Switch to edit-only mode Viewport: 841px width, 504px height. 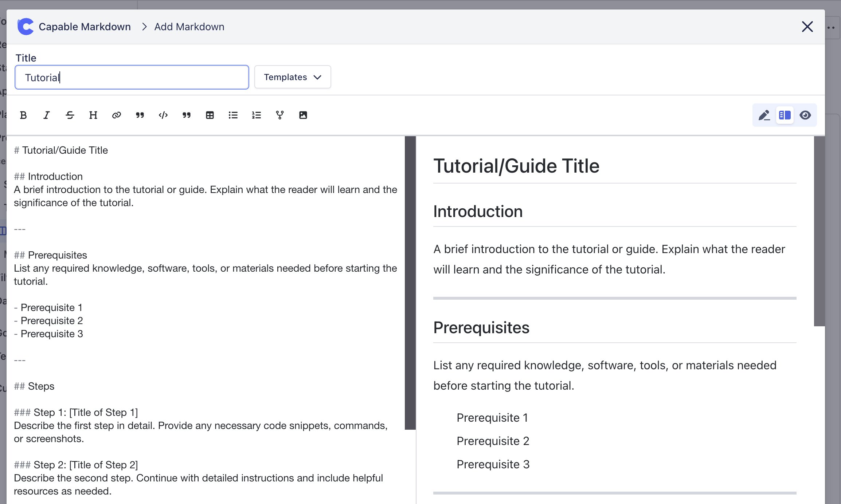click(764, 115)
